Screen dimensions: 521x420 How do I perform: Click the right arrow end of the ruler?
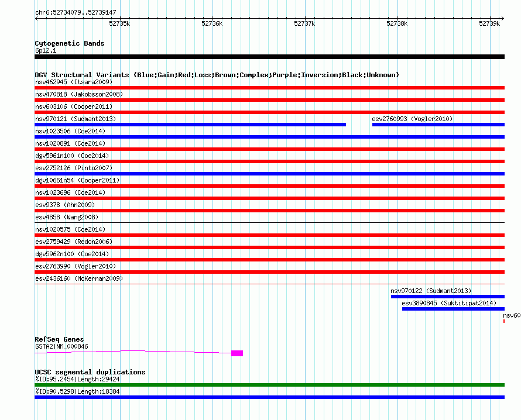(x=503, y=19)
